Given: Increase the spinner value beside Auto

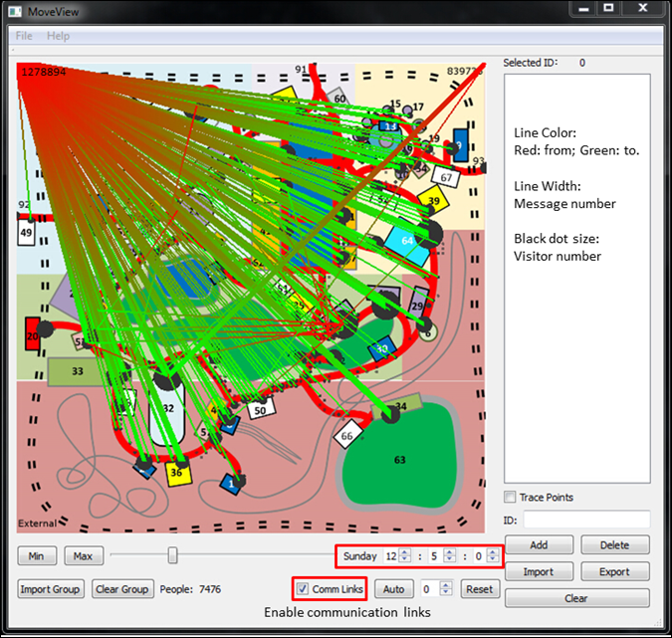Looking at the screenshot, I should pos(446,585).
